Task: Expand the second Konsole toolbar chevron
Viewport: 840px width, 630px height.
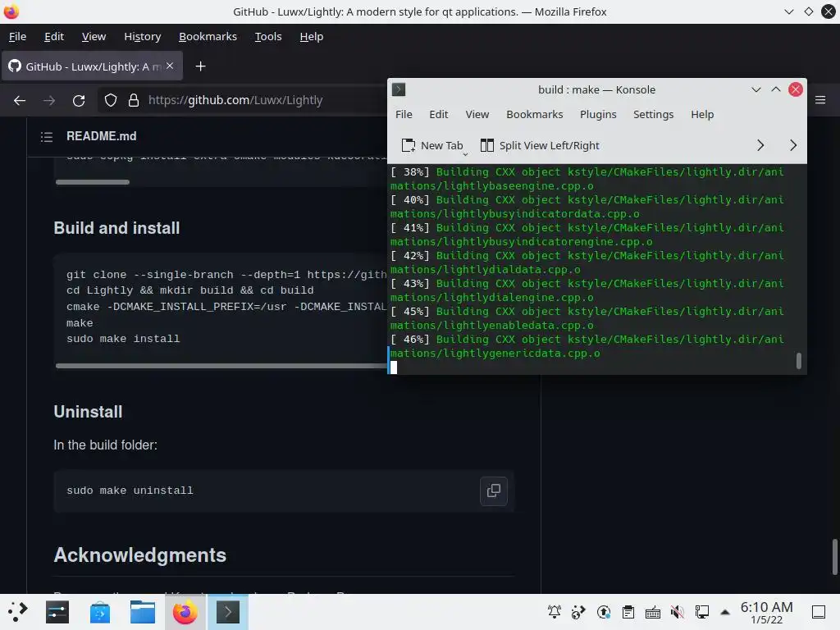Action: tap(793, 145)
